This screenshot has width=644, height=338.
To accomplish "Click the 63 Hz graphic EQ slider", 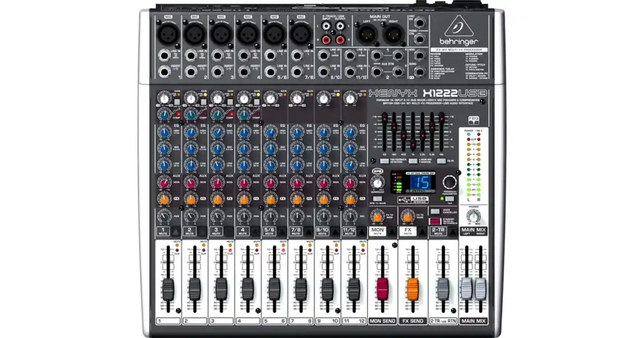I will click(385, 119).
